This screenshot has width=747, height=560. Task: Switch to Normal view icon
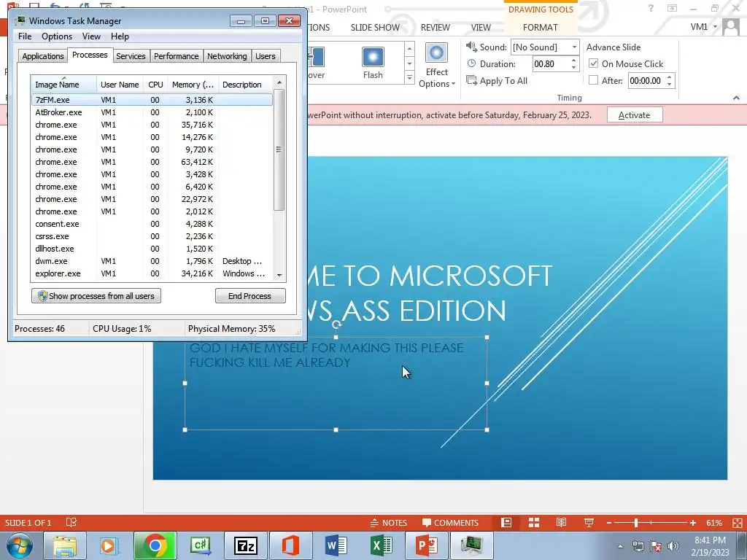point(506,522)
